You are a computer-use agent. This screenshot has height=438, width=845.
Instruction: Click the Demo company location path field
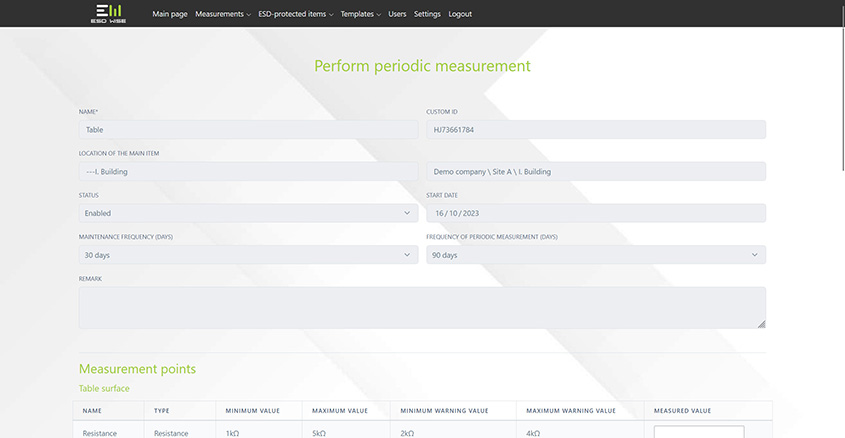[x=596, y=171]
